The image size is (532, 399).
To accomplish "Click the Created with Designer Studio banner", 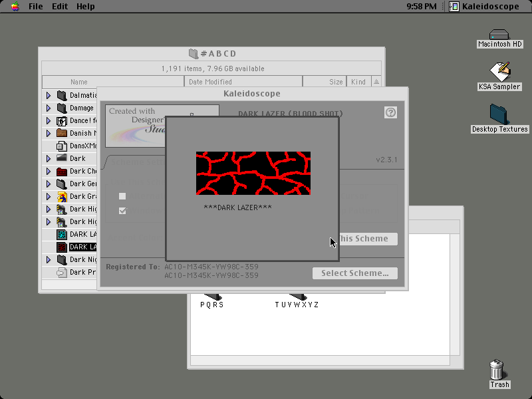I will coord(135,126).
